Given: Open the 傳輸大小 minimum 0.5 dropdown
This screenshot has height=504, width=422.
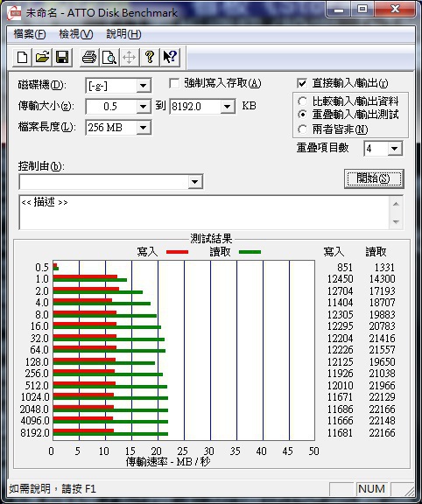Looking at the screenshot, I should 143,107.
